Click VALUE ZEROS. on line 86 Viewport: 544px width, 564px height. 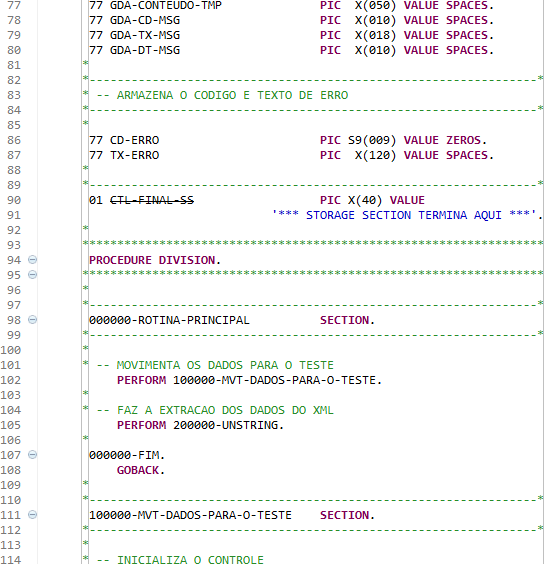(445, 140)
